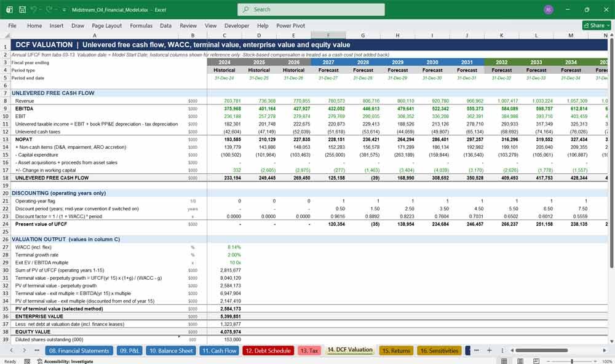Click Accessibility: Investigate in status bar
The image size is (615, 364).
[x=65, y=362]
